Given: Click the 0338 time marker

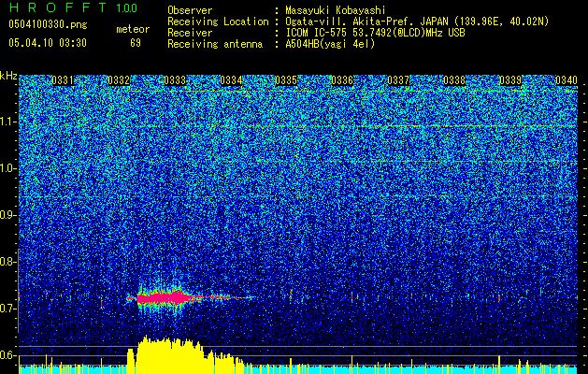Looking at the screenshot, I should 454,80.
